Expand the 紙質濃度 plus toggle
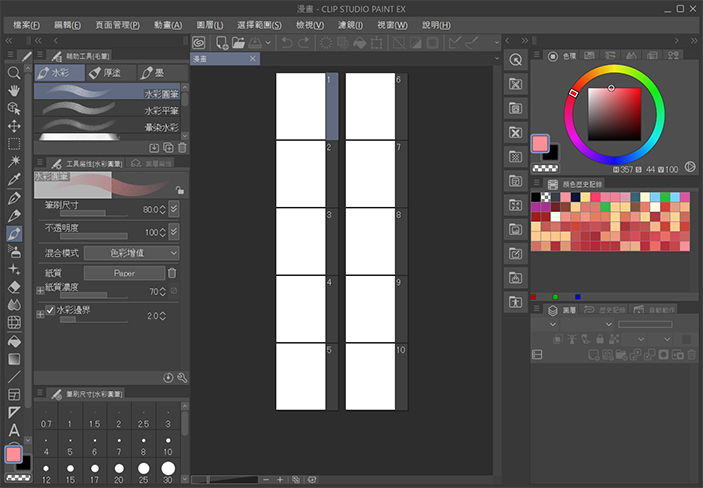This screenshot has width=703, height=488. (x=40, y=290)
